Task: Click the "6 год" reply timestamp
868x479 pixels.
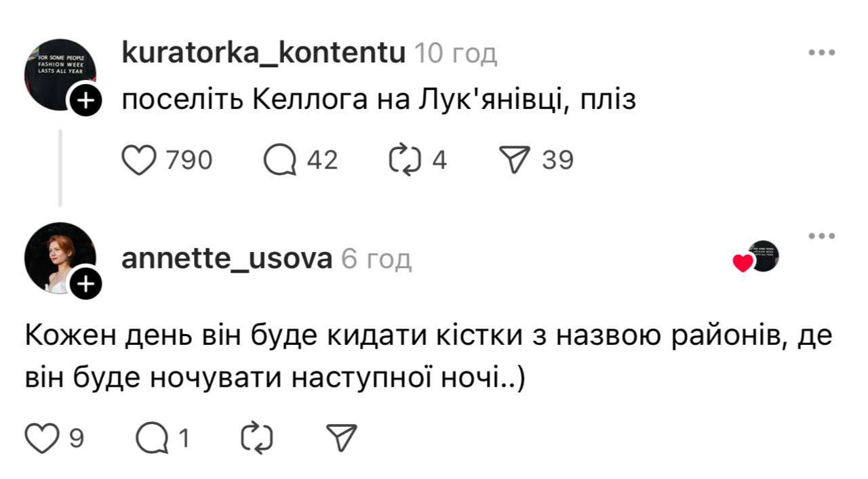Action: click(376, 259)
